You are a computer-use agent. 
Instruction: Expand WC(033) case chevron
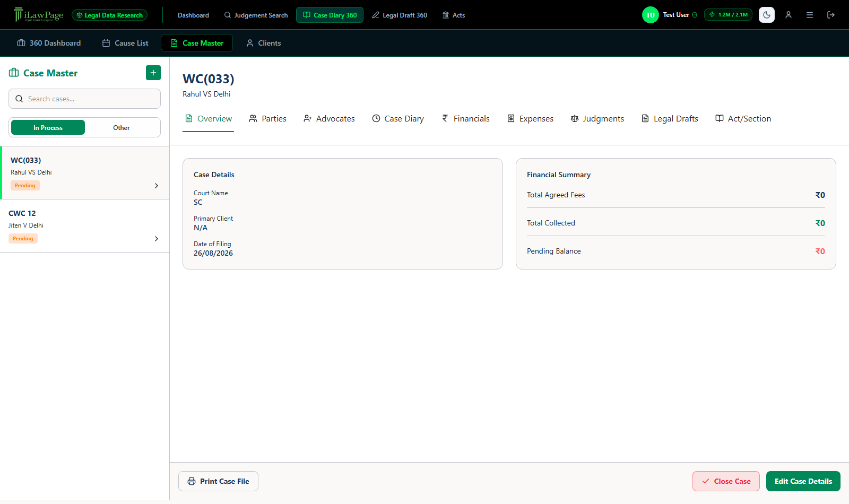[157, 186]
